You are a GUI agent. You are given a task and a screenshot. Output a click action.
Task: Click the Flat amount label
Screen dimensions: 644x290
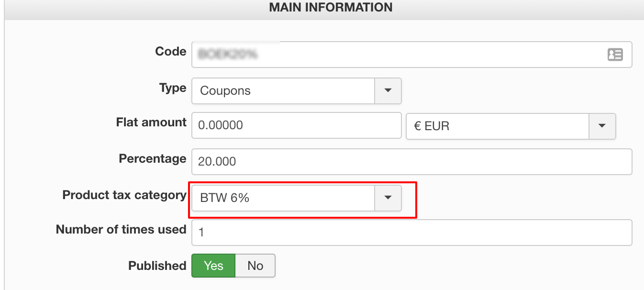click(x=151, y=123)
